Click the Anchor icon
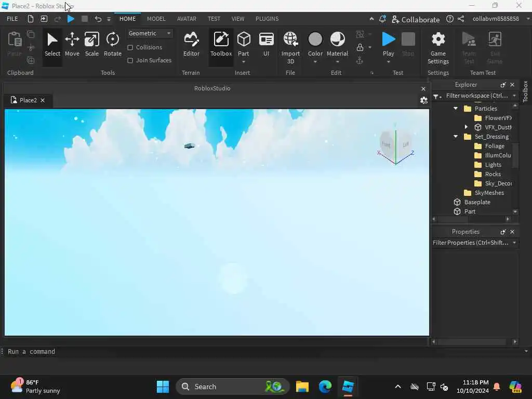Viewport: 532px width, 399px height. [x=360, y=61]
